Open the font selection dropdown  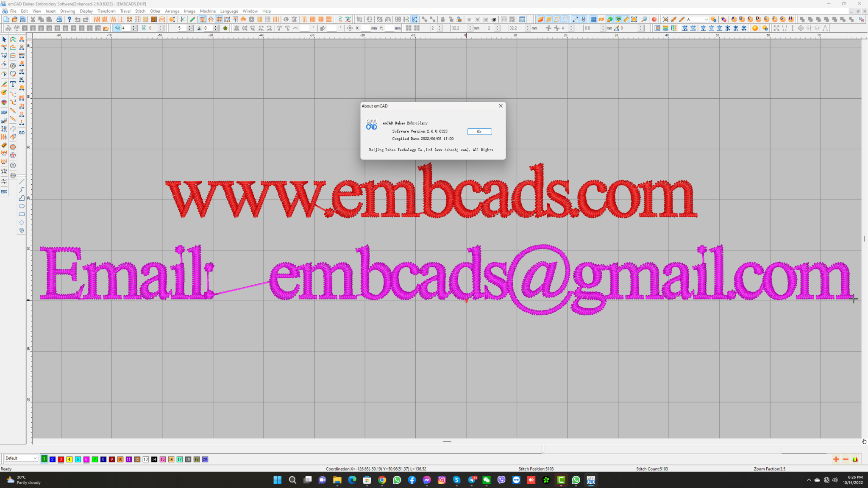pos(707,19)
